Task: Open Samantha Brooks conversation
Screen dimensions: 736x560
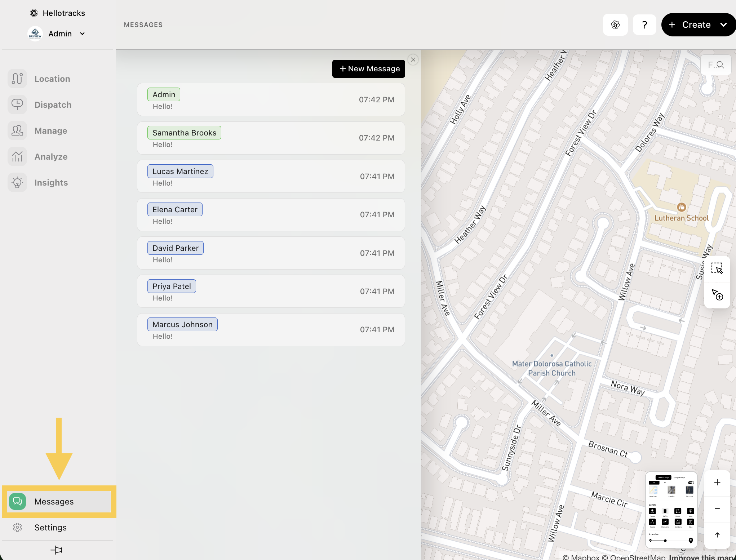Action: tap(271, 138)
